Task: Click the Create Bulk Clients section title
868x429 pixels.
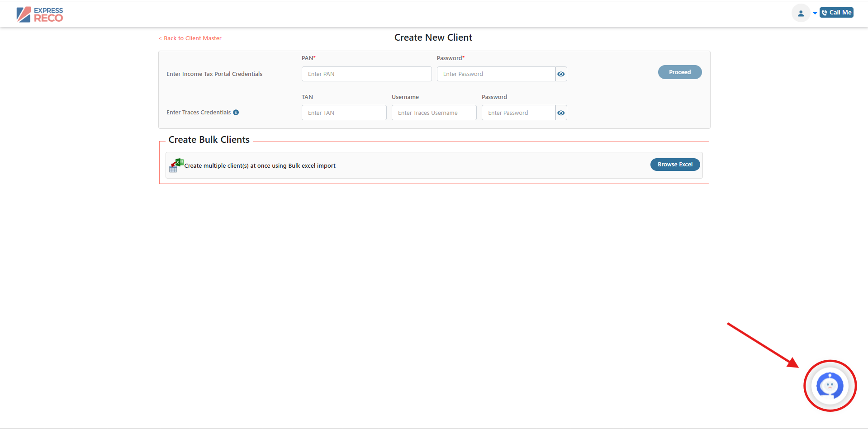Action: [209, 140]
